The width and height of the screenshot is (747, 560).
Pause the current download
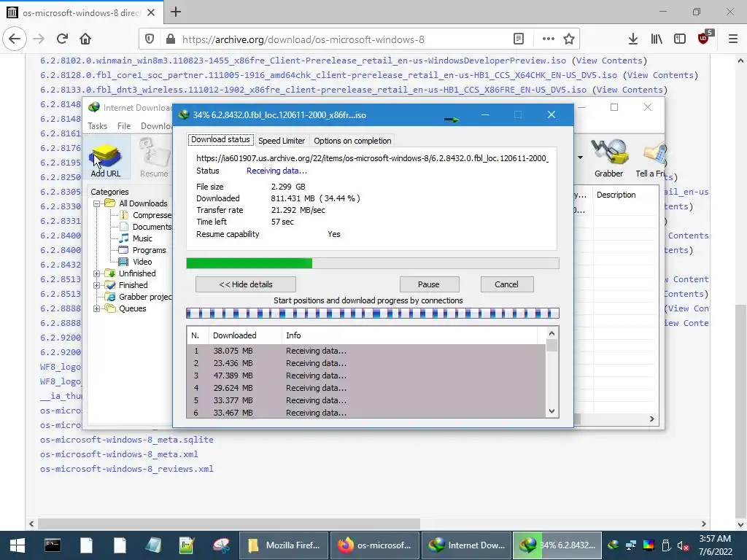429,284
